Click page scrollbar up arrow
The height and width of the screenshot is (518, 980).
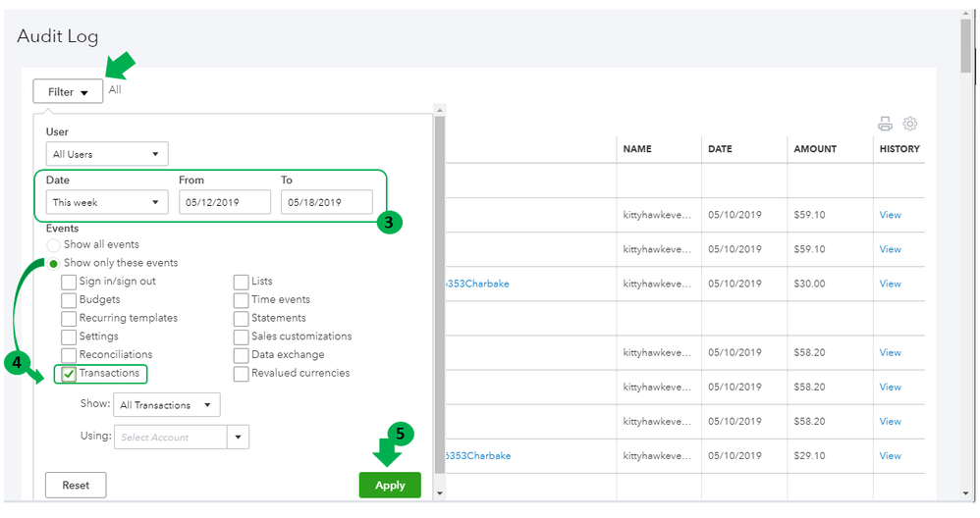[x=966, y=14]
